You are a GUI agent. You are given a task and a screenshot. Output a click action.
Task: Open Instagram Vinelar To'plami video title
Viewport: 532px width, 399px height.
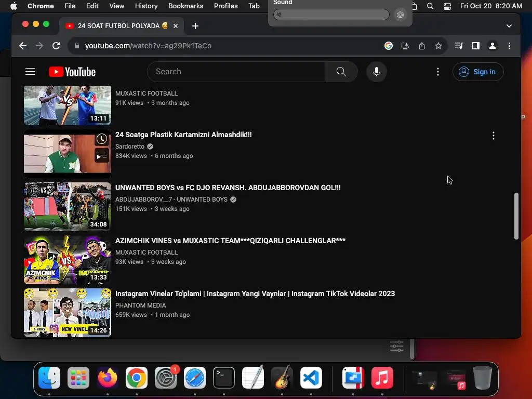pyautogui.click(x=255, y=294)
